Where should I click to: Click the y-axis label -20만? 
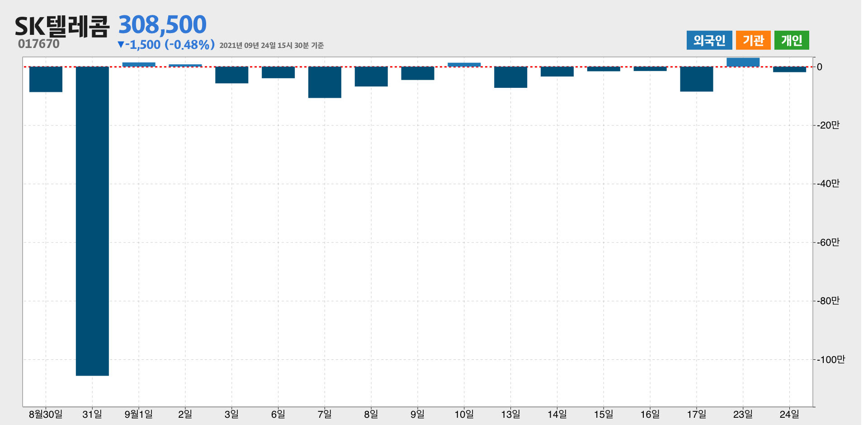828,125
